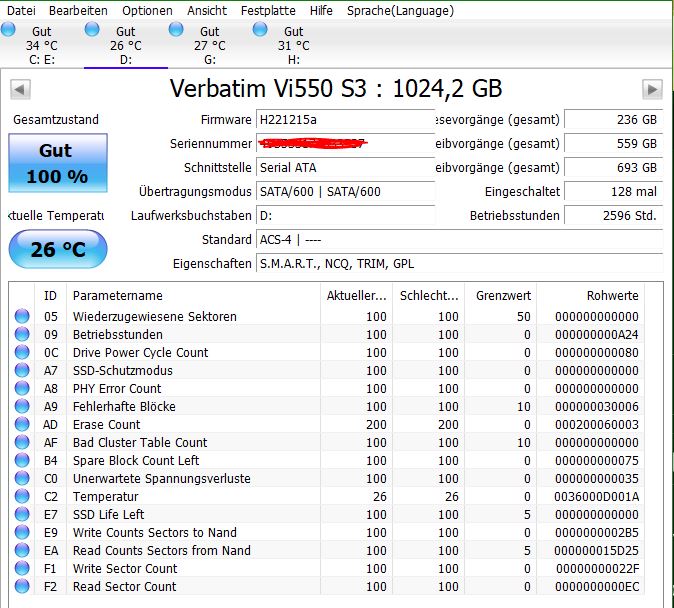Click the status orb for Wiederzugewiesene Sektoren

(22, 316)
